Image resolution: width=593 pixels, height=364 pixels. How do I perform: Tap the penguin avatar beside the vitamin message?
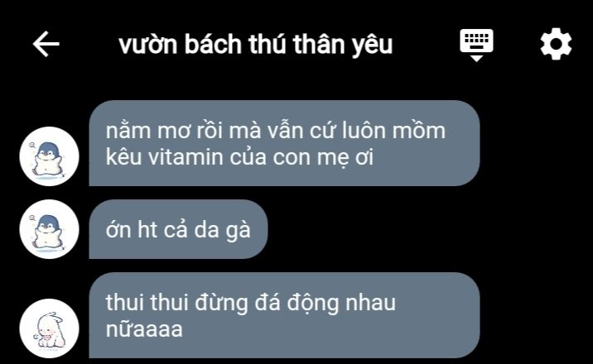[49, 156]
